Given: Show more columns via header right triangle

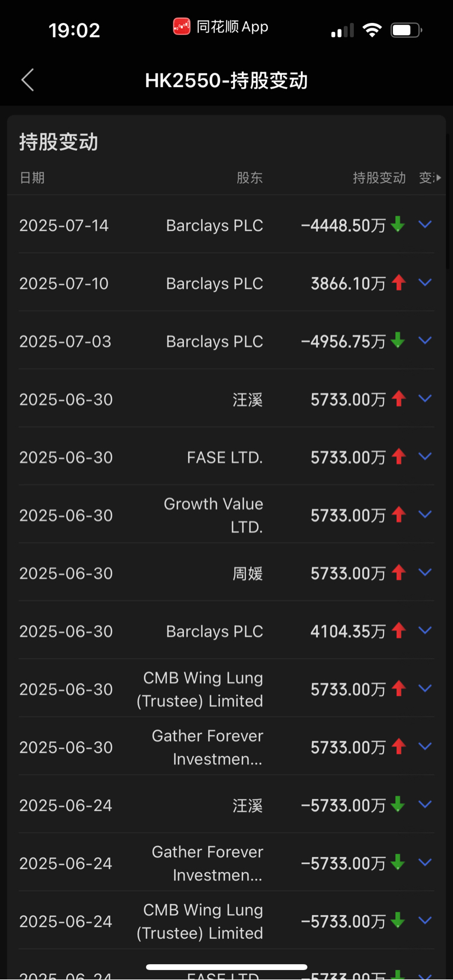Looking at the screenshot, I should click(439, 177).
